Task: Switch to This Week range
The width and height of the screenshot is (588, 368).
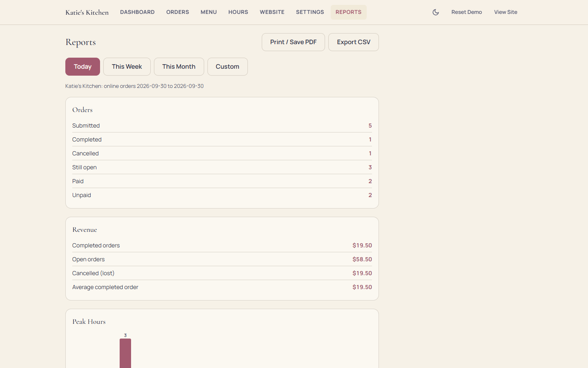Action: click(127, 67)
